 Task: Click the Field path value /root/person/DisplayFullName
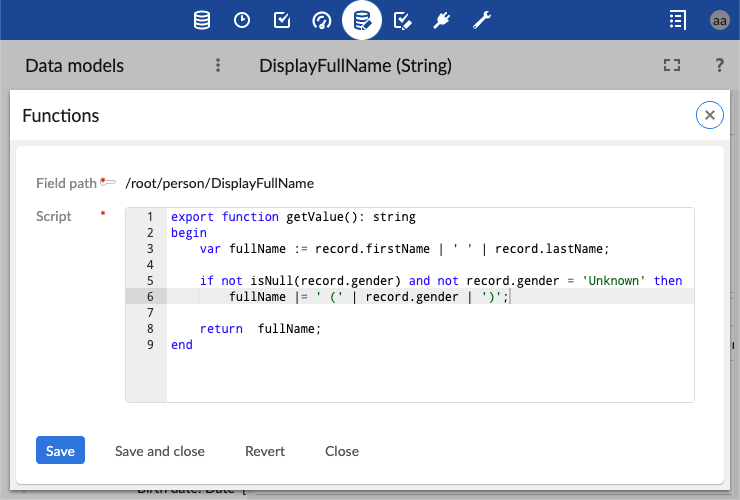coord(220,183)
